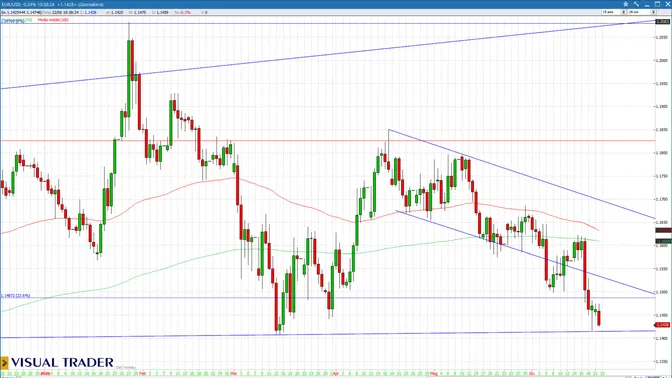
Task: Click the 'Apr' month label on date axis
Action: pos(336,374)
